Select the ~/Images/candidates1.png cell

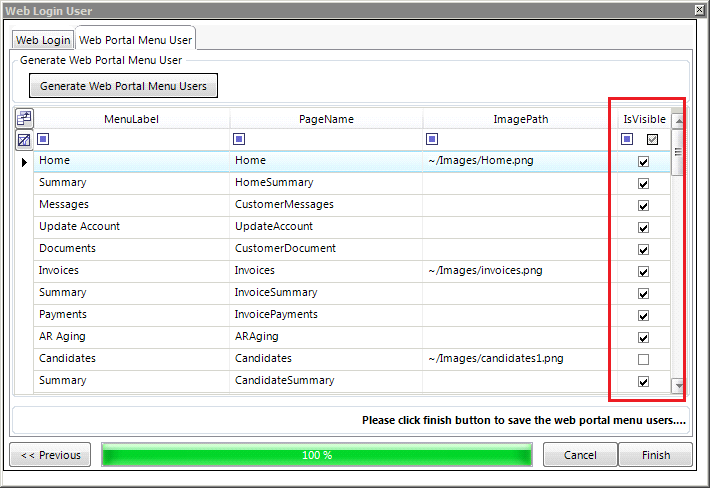(520, 359)
